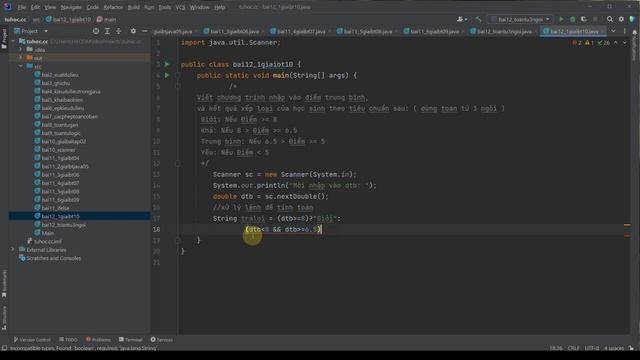Open Project panel options gear

(133, 31)
